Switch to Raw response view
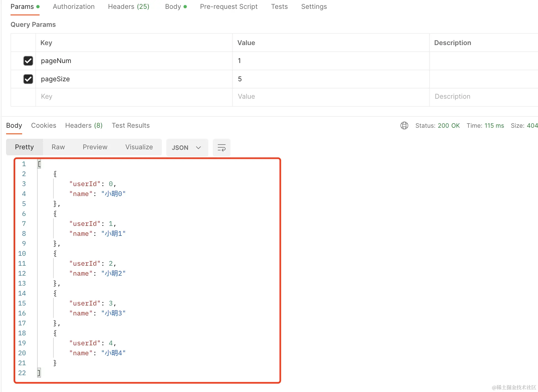This screenshot has height=392, width=538. 58,147
